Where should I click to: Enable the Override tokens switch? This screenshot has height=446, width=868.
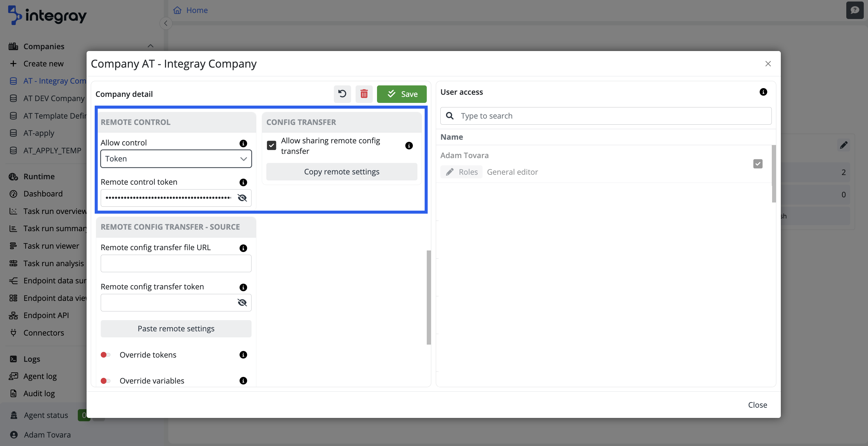click(106, 355)
